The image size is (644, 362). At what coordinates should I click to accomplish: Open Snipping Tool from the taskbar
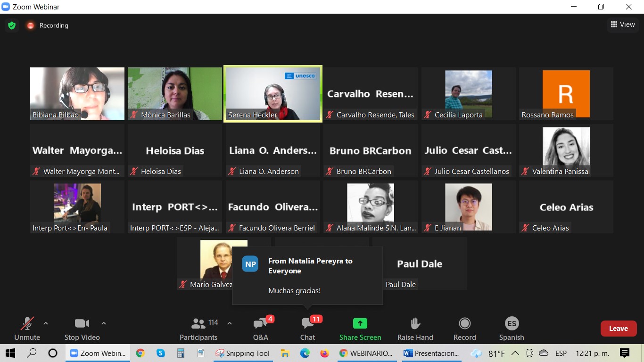(243, 353)
